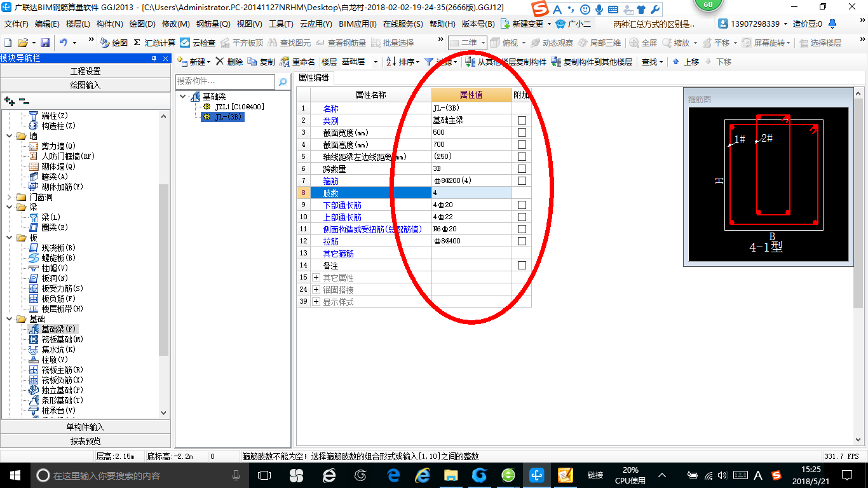Switch to 绘图 drawing mode in toolbar
The image size is (868, 488).
(114, 43)
